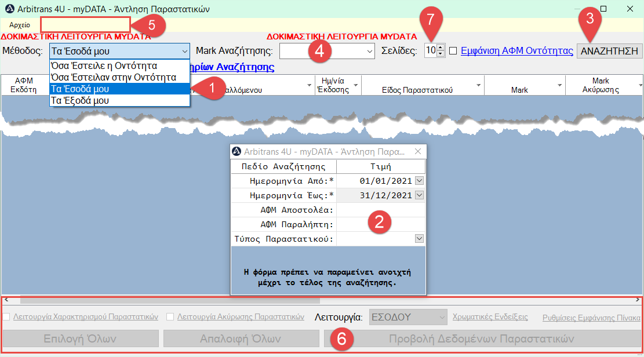Select the 01/01/2021 date value
644x357 pixels.
(385, 181)
